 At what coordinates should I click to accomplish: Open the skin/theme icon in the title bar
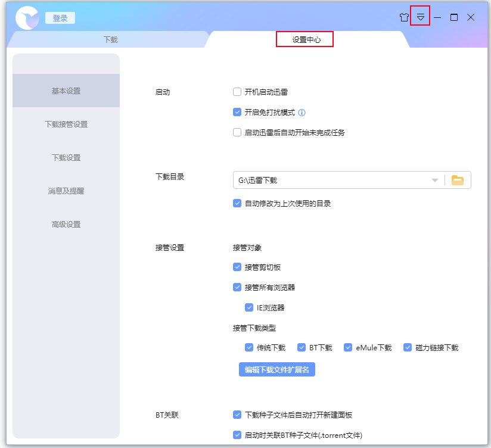[x=404, y=17]
